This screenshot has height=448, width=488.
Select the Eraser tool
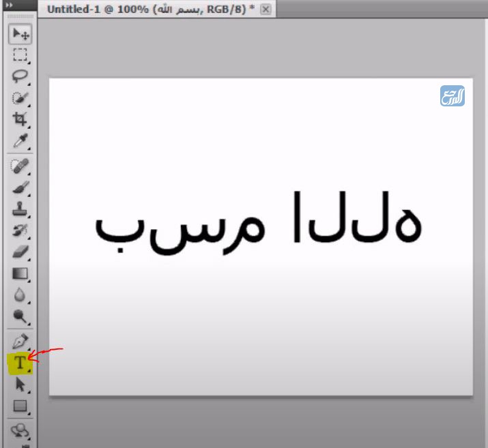20,252
